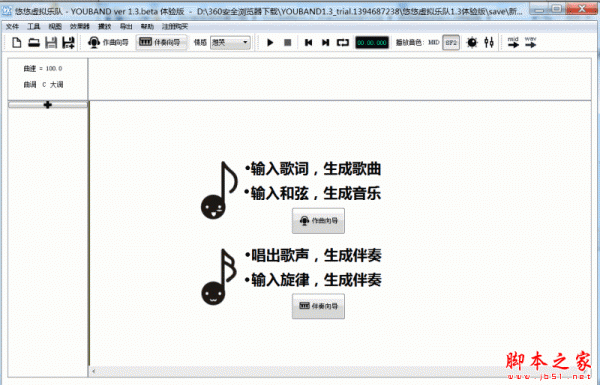Export to wav with the arrow icon
The width and height of the screenshot is (600, 385).
click(x=531, y=42)
